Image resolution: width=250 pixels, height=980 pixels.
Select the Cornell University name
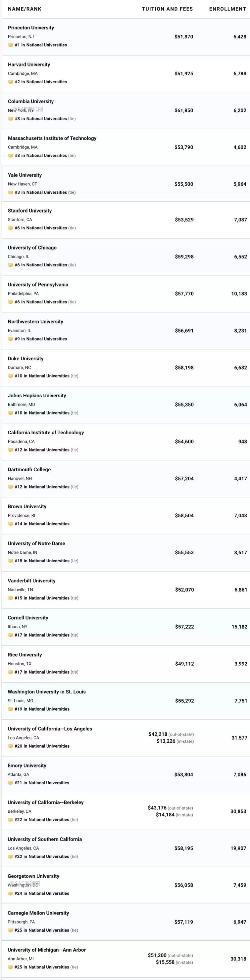[x=28, y=618]
